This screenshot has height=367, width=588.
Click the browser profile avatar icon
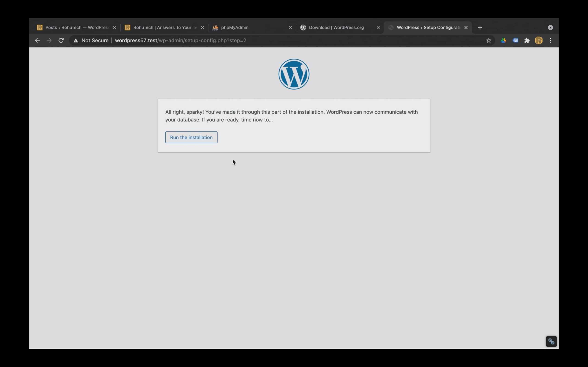(538, 40)
